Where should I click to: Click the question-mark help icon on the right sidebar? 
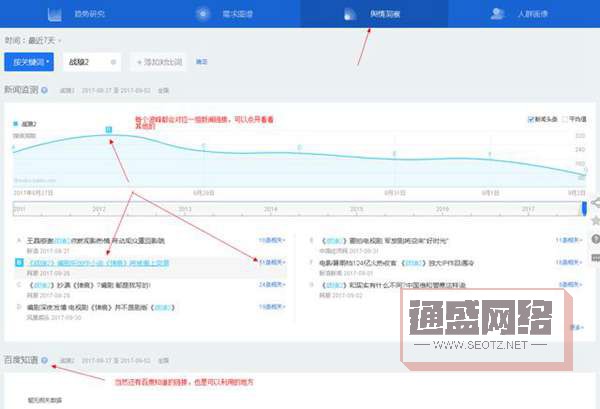(x=595, y=239)
